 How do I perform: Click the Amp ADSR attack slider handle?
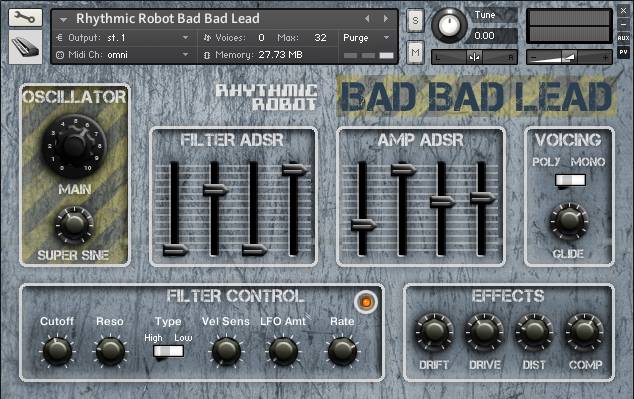(x=363, y=224)
